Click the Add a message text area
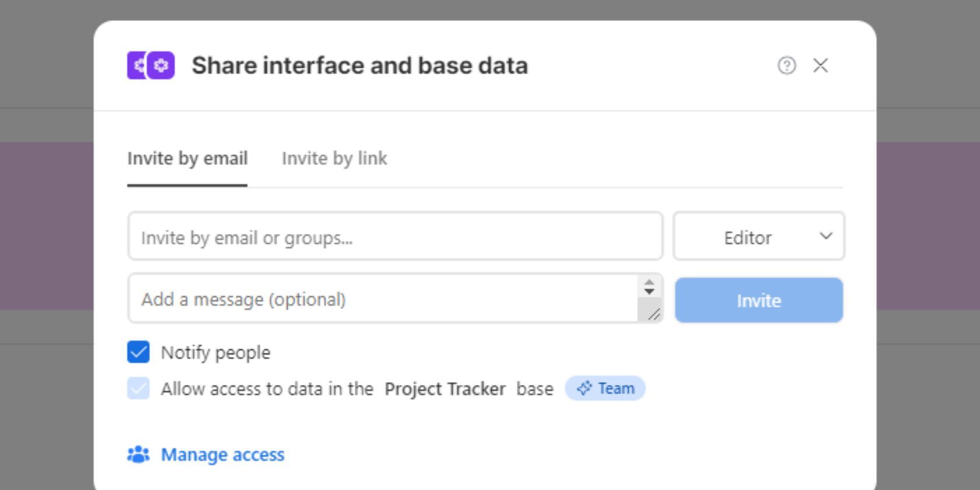The height and width of the screenshot is (490, 980). tap(383, 299)
